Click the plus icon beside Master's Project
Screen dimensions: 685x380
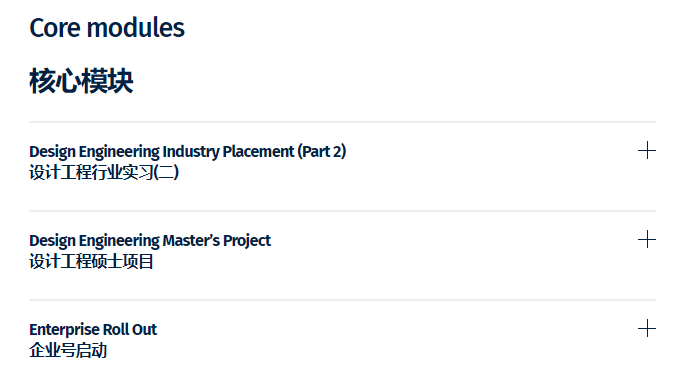coord(647,239)
